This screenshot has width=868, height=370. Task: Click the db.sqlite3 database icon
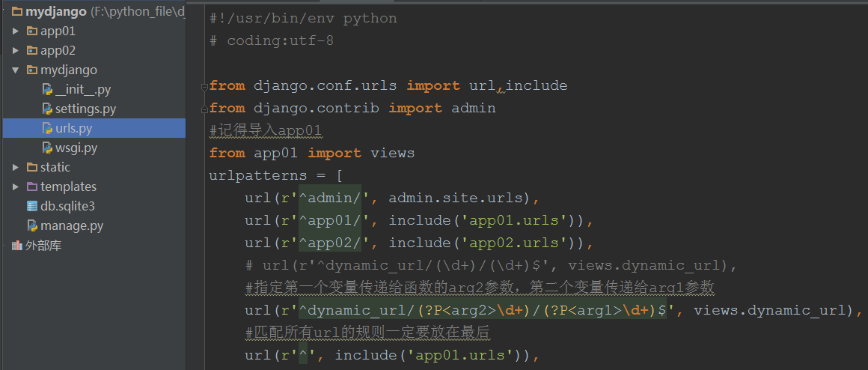click(x=32, y=206)
